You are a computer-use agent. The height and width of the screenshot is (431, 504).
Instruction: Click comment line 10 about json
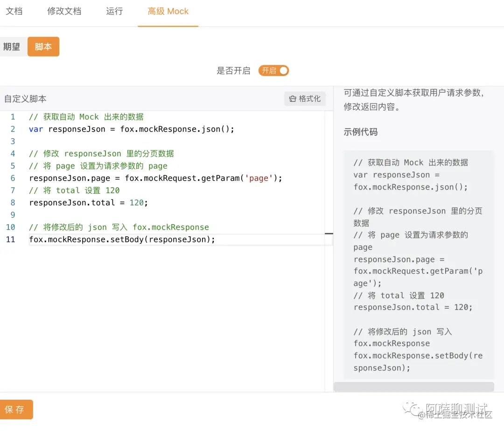(x=119, y=227)
